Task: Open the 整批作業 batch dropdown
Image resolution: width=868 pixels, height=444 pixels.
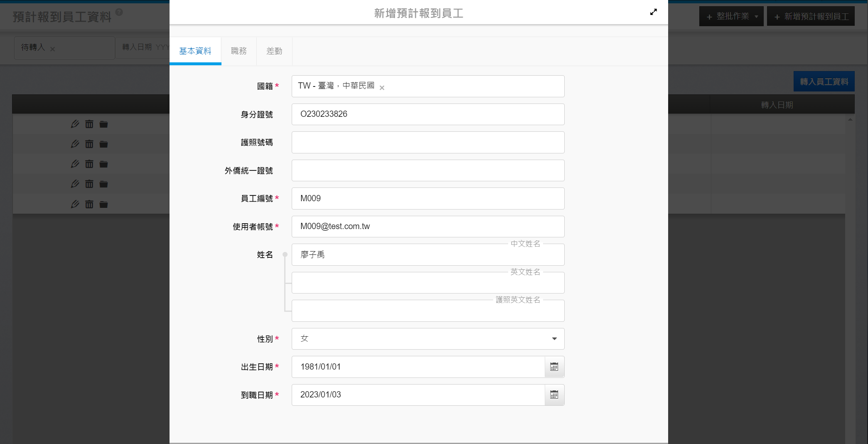Action: pos(731,16)
